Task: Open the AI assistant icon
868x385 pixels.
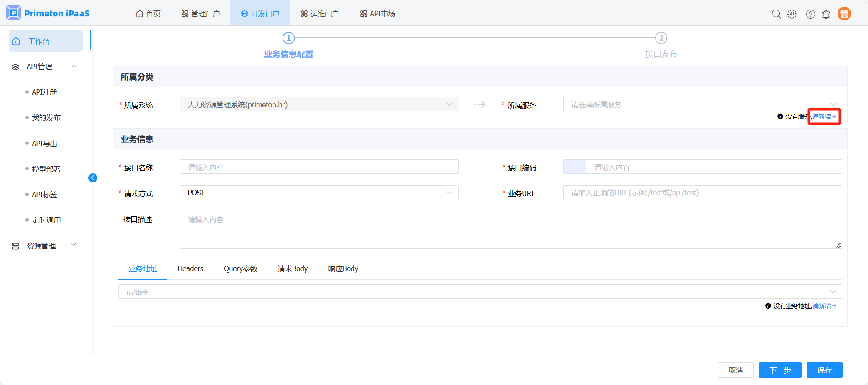Action: click(x=792, y=14)
